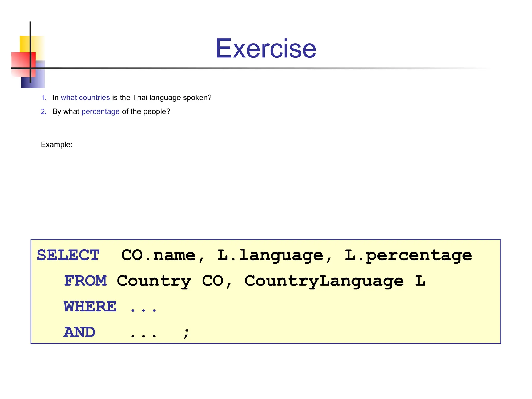The height and width of the screenshot is (399, 532).
Task: Click the 'what countries' highlighted text
Action: click(85, 98)
